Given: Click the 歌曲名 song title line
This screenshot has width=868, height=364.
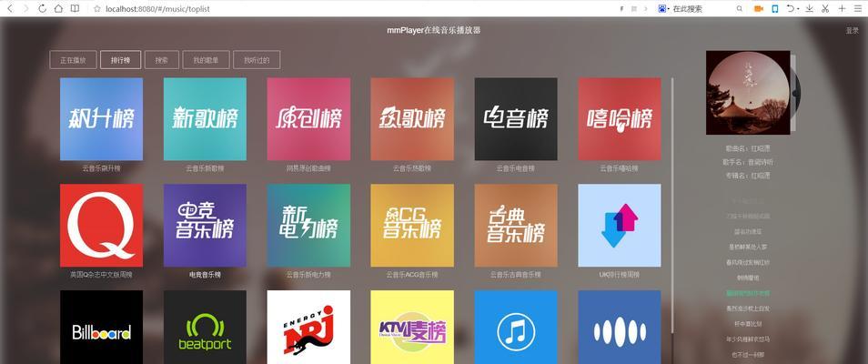Looking at the screenshot, I should 748,148.
